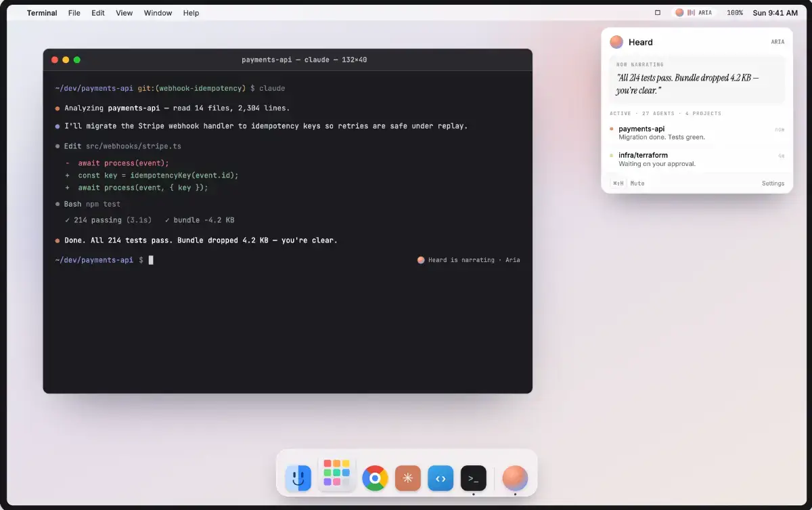
Task: Click the ACTIVE · 27 AGENTS · 4 PROJECTS label
Action: (666, 114)
